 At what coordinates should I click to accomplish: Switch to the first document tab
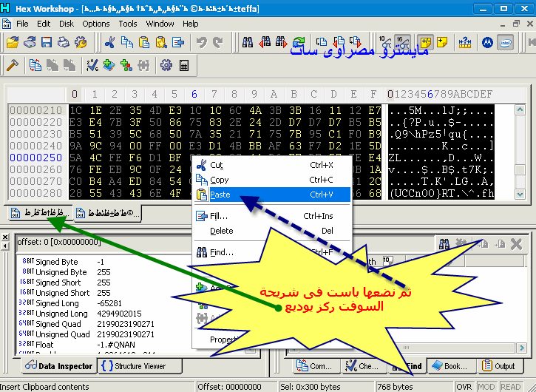[40, 213]
